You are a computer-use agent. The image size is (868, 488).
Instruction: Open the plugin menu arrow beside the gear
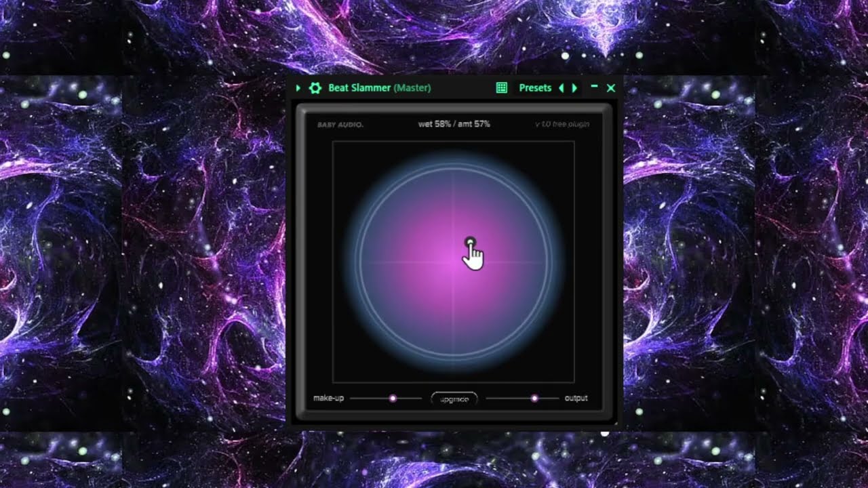click(x=298, y=88)
